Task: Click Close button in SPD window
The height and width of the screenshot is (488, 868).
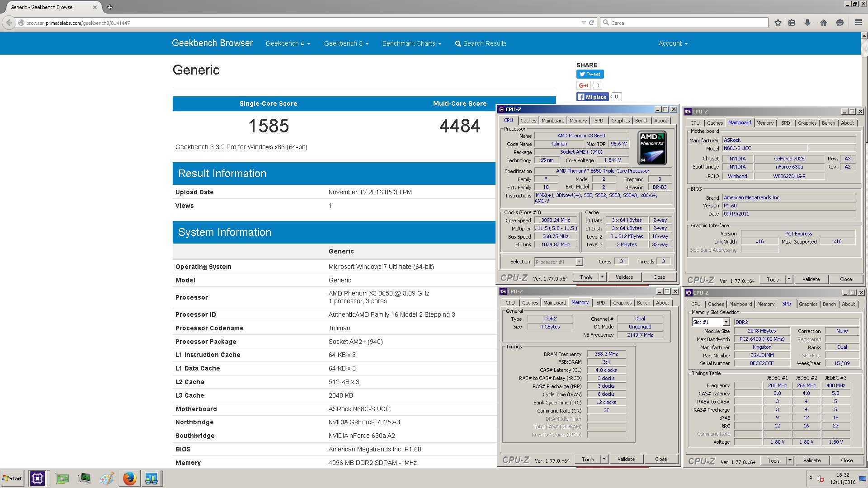Action: coord(847,460)
